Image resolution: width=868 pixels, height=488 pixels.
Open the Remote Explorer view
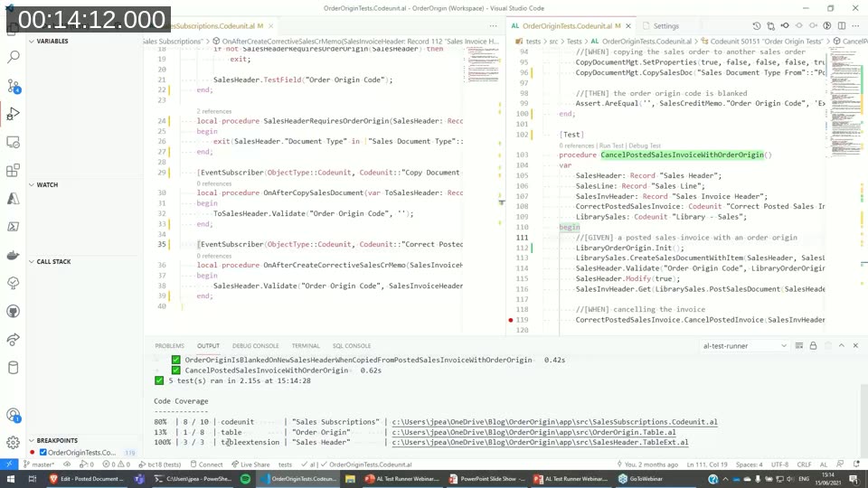coord(14,142)
